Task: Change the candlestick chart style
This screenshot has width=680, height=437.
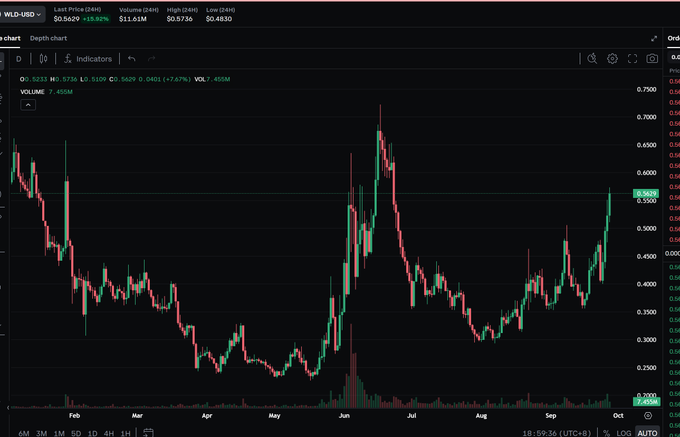Action: pyautogui.click(x=43, y=59)
